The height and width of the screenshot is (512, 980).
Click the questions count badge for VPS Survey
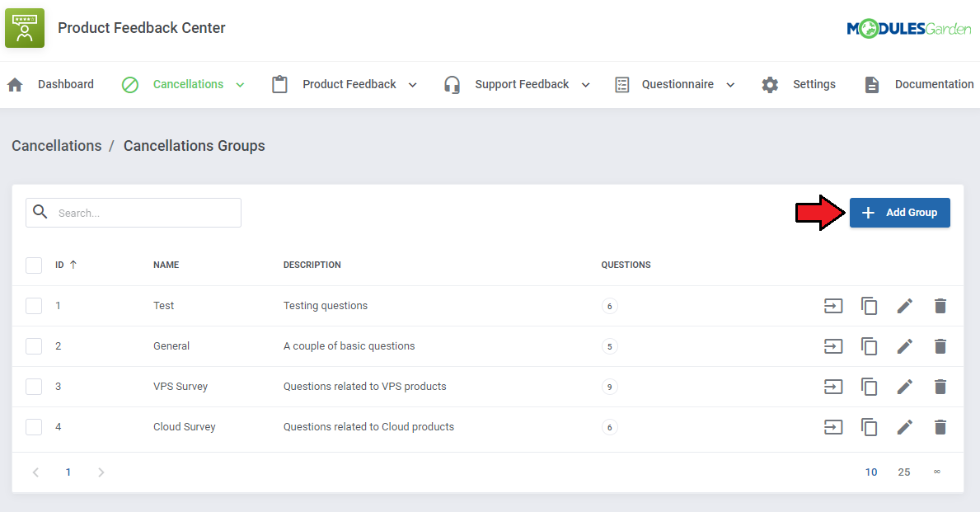[x=609, y=387]
